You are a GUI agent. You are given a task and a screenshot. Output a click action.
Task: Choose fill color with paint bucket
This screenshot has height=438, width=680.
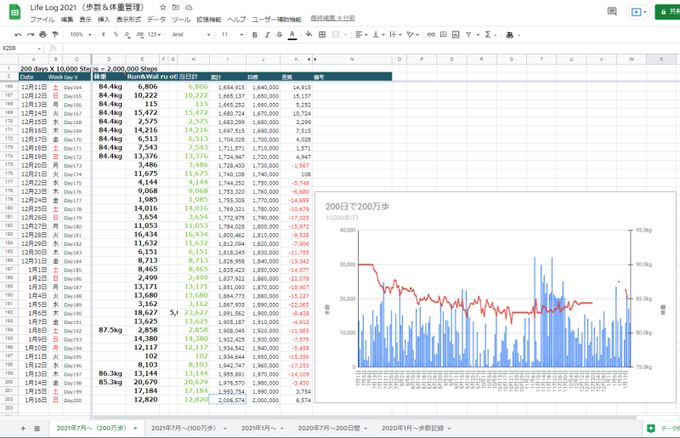click(309, 34)
